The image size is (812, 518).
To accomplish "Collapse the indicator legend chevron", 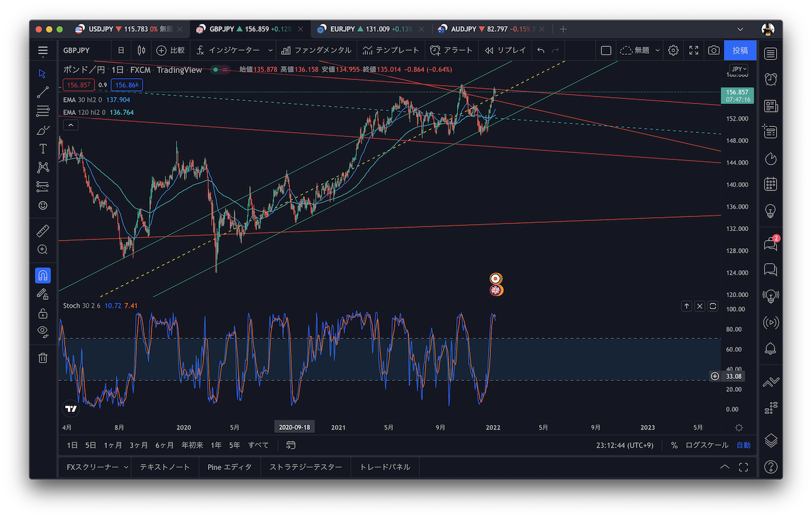I will 71,125.
